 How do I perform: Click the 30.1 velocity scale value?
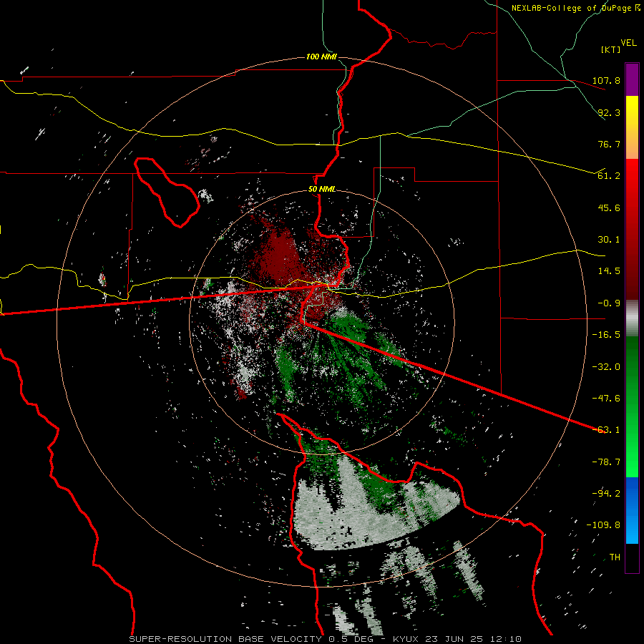tap(609, 240)
